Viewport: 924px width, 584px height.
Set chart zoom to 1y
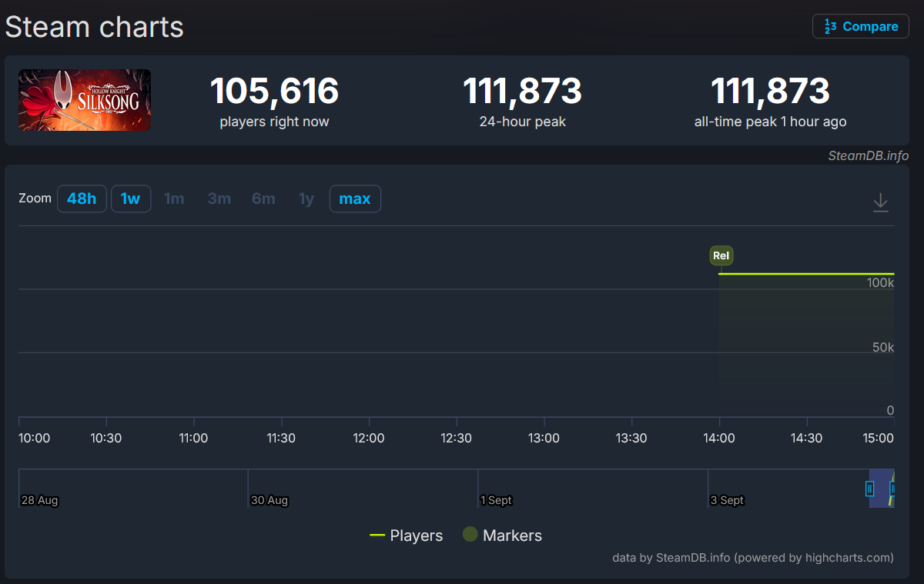306,199
